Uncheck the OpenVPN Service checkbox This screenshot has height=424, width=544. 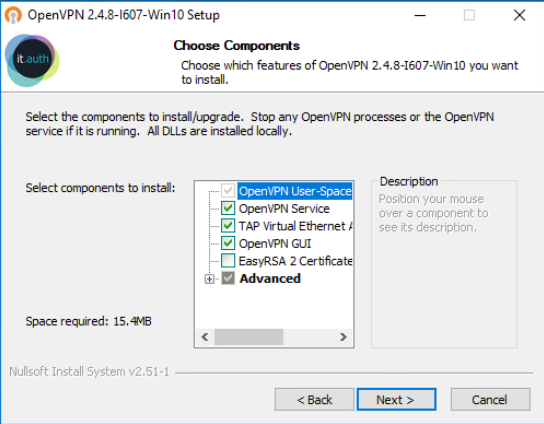228,208
